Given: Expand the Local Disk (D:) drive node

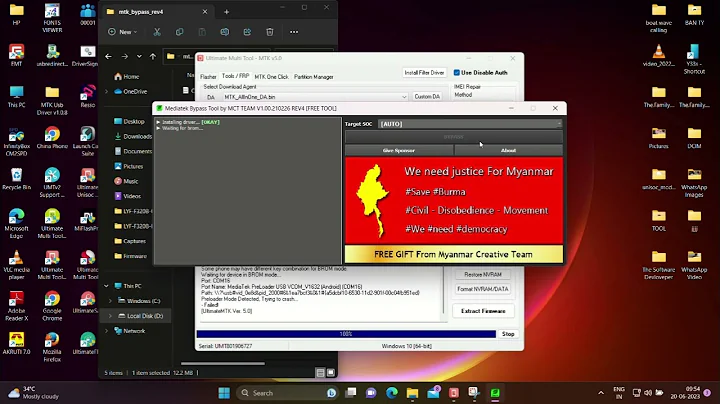Looking at the screenshot, I should click(110, 316).
